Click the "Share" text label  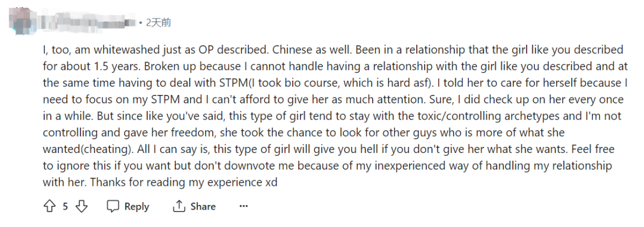(203, 207)
